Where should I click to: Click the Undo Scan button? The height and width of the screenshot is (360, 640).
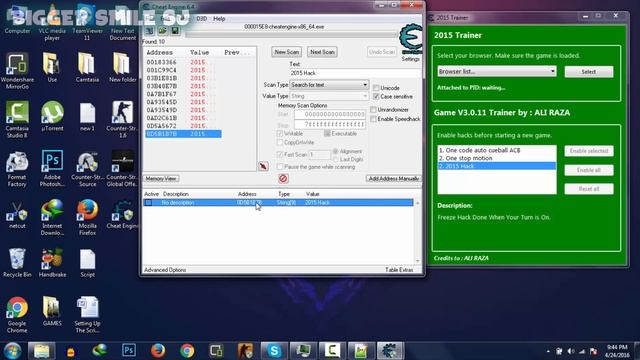point(382,52)
